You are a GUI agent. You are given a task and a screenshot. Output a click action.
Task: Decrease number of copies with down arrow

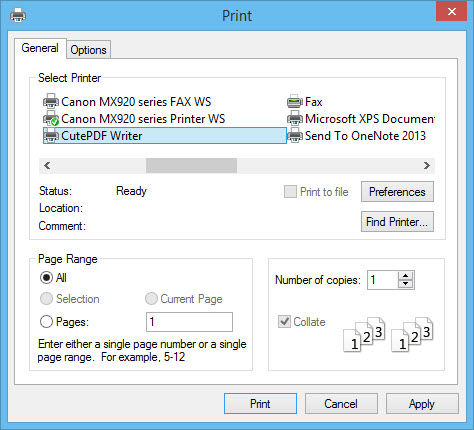tap(405, 284)
